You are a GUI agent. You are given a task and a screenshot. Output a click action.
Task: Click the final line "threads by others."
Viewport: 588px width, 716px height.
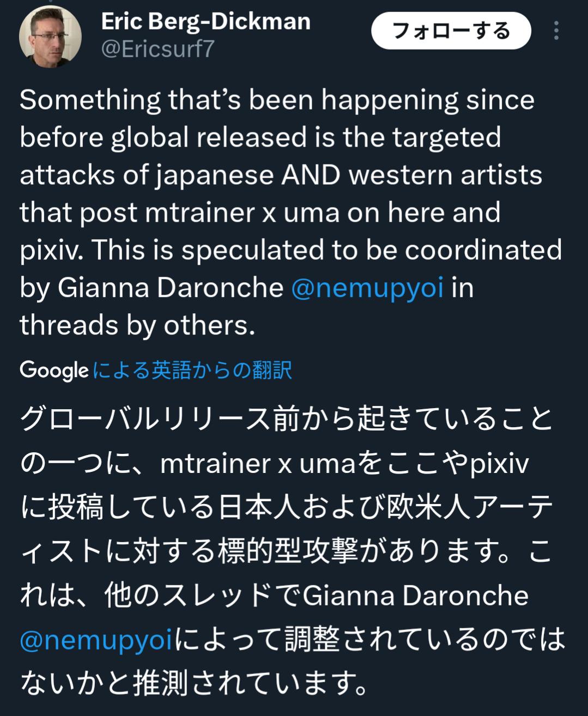137,325
